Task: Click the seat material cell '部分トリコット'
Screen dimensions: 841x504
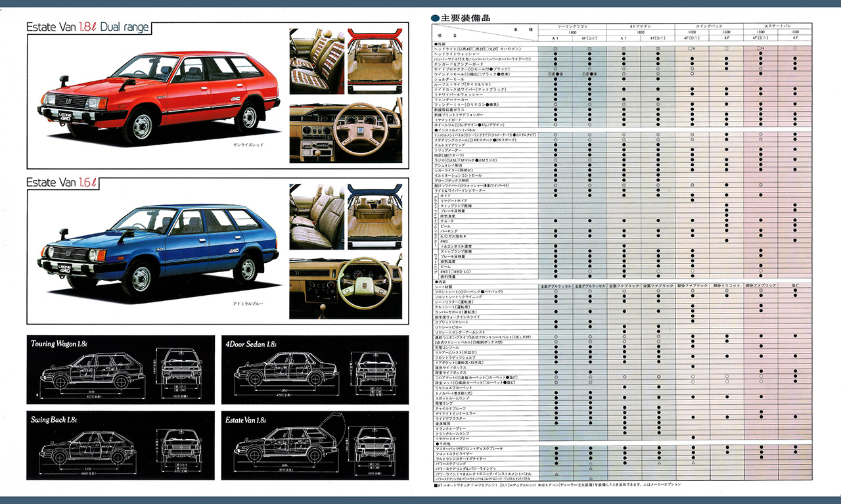Action: (727, 286)
